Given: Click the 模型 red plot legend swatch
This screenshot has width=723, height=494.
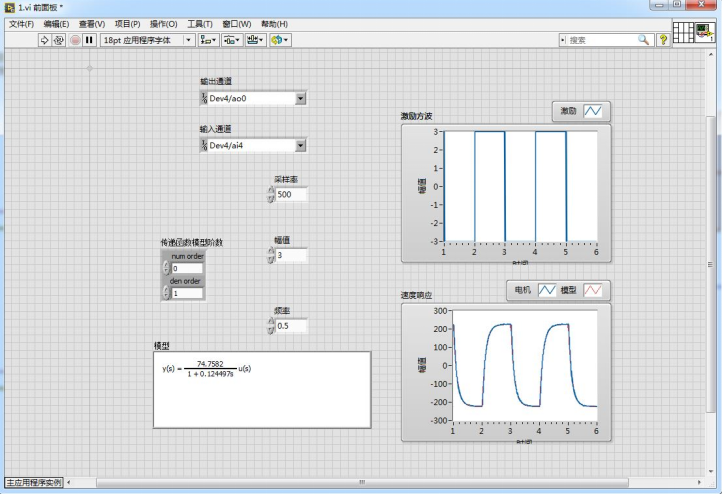Looking at the screenshot, I should 593,290.
